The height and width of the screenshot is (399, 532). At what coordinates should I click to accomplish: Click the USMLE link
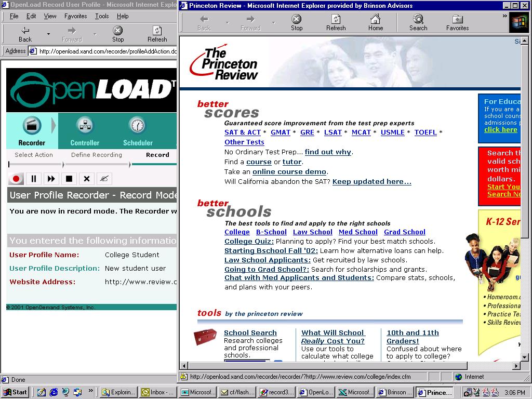tap(393, 132)
